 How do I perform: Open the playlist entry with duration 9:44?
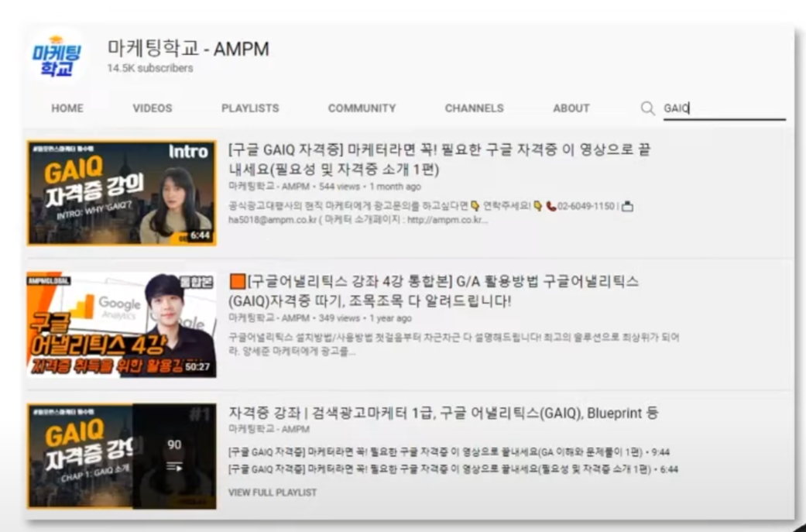[449, 452]
